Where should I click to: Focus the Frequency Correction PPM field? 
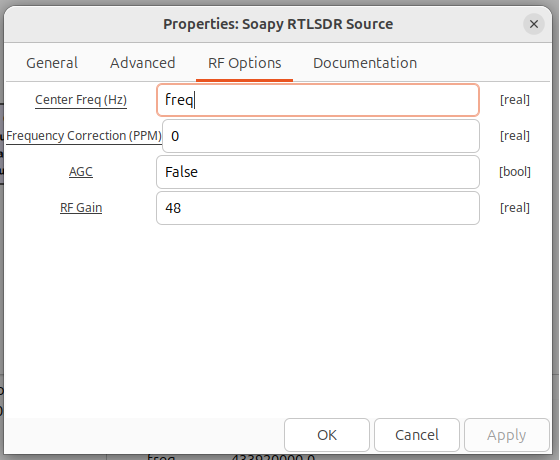click(x=321, y=136)
